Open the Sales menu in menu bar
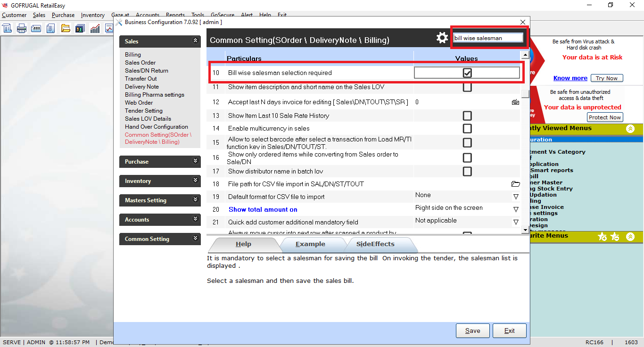The image size is (644, 347). (x=39, y=15)
